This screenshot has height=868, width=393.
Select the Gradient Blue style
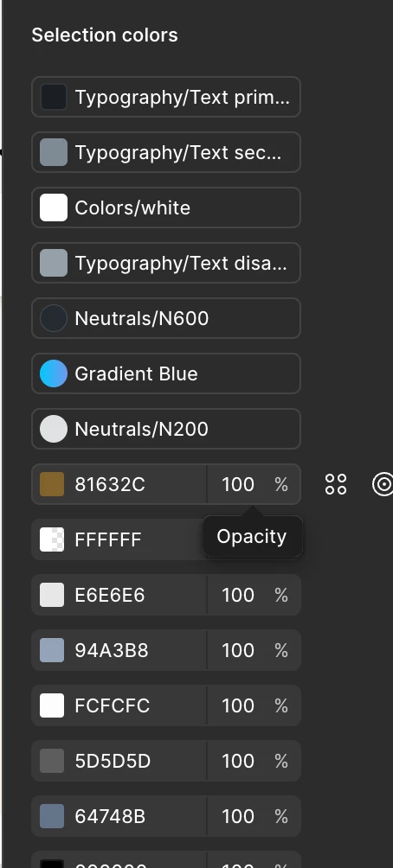coord(165,373)
